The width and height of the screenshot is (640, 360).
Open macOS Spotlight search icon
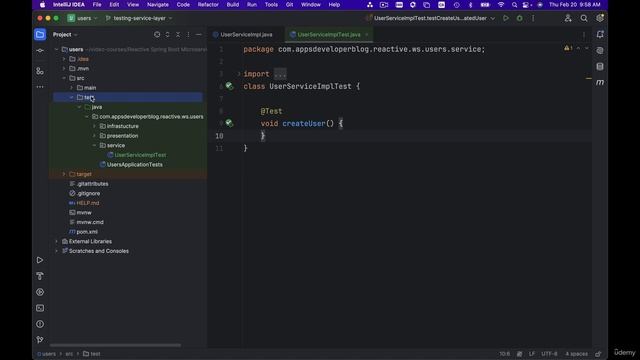[x=514, y=4]
